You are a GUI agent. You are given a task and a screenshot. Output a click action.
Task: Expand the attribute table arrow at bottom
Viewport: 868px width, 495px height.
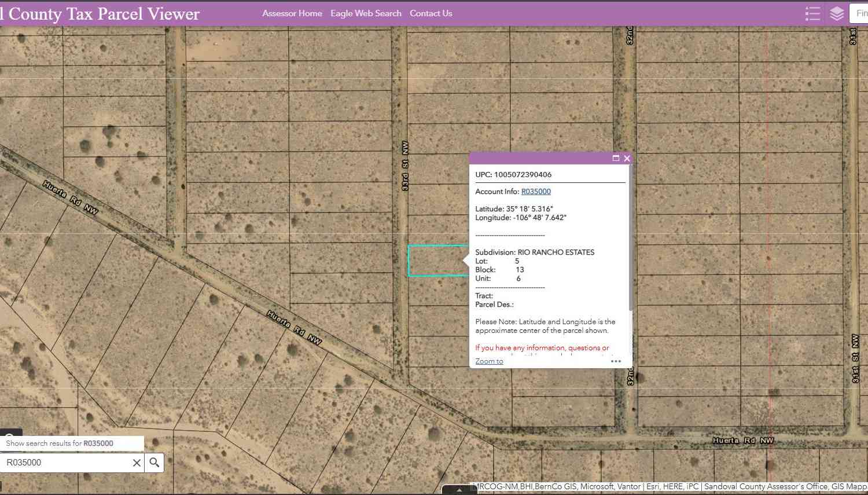[459, 490]
